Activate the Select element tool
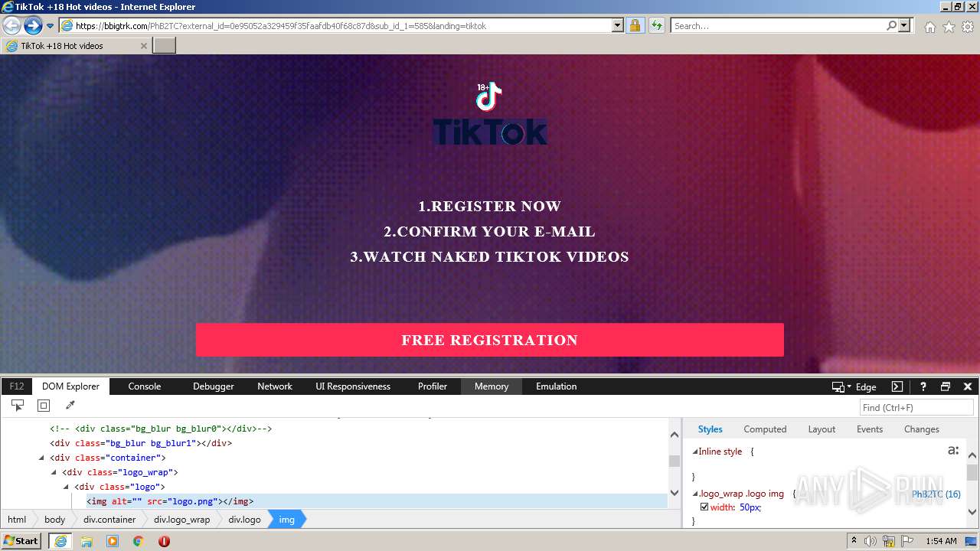The width and height of the screenshot is (980, 551). coord(18,406)
